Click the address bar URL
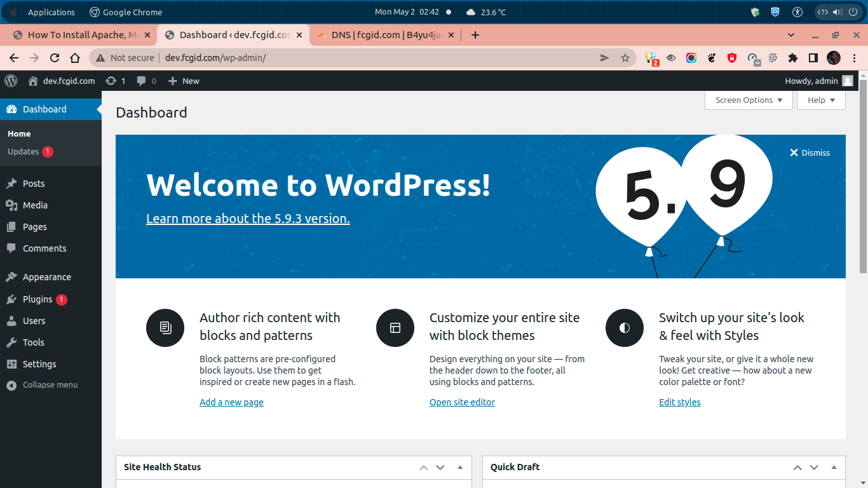 click(215, 58)
